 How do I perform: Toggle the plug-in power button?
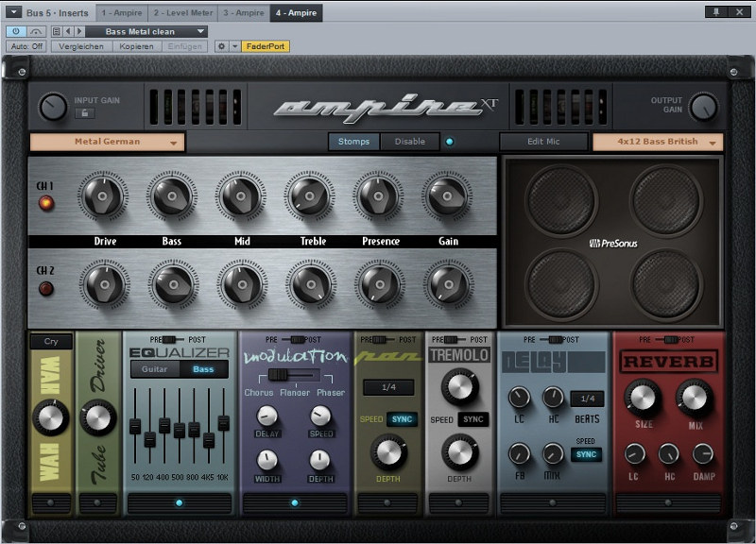point(16,31)
